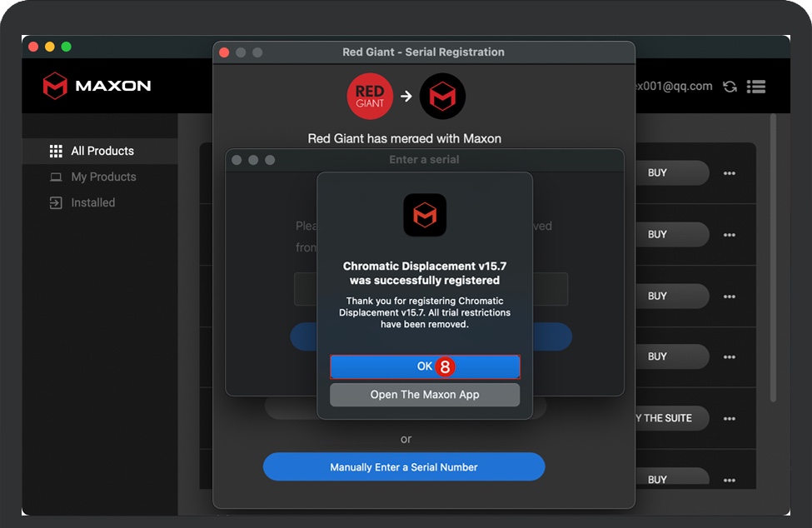Close the Maxon app main window
This screenshot has height=528, width=812.
point(33,47)
